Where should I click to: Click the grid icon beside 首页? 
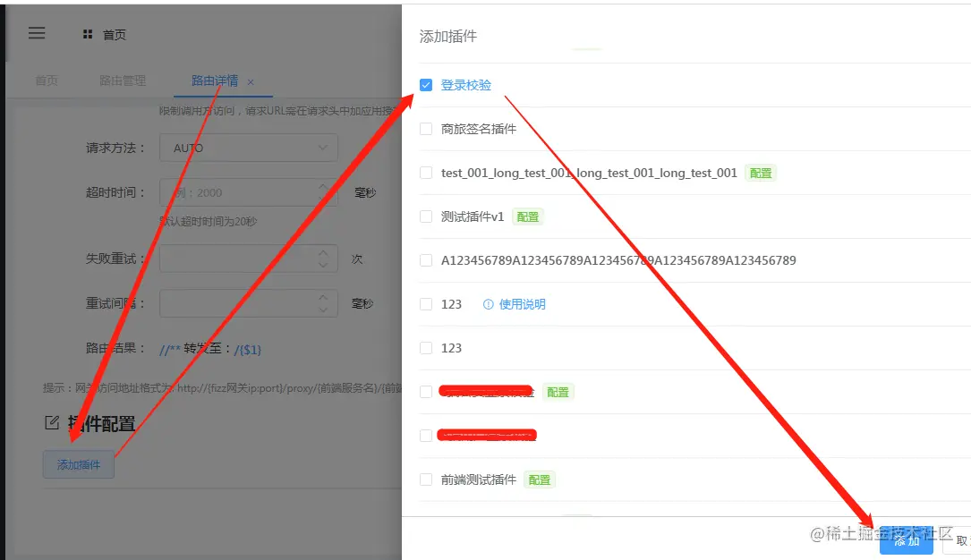pos(88,35)
